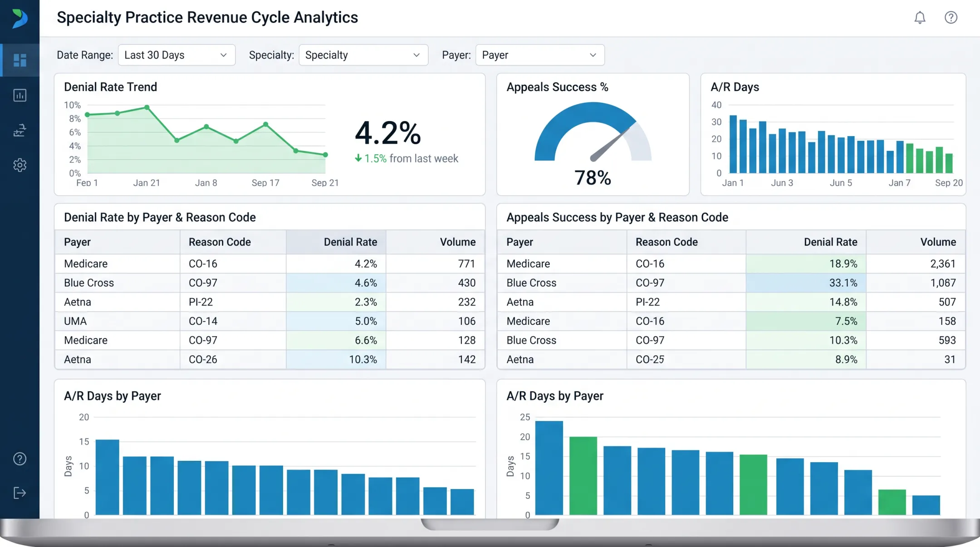The height and width of the screenshot is (547, 980).
Task: Select the peak data point on denial trend line
Action: (x=147, y=107)
